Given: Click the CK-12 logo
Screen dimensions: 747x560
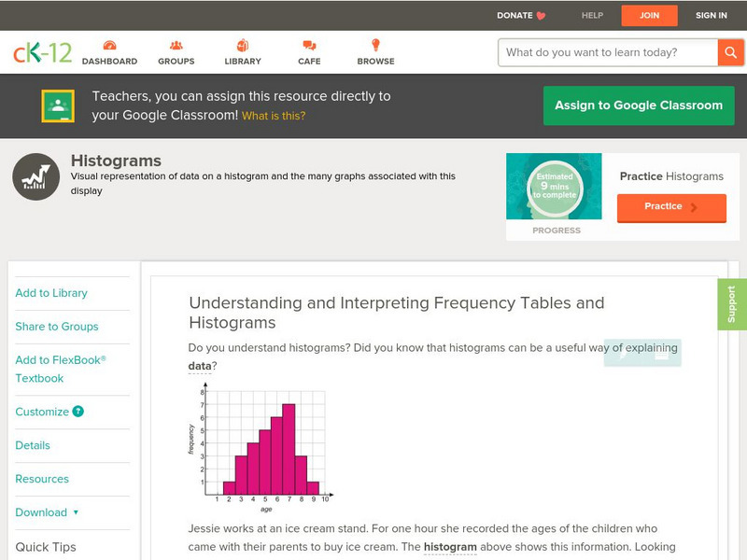Looking at the screenshot, I should pos(42,52).
